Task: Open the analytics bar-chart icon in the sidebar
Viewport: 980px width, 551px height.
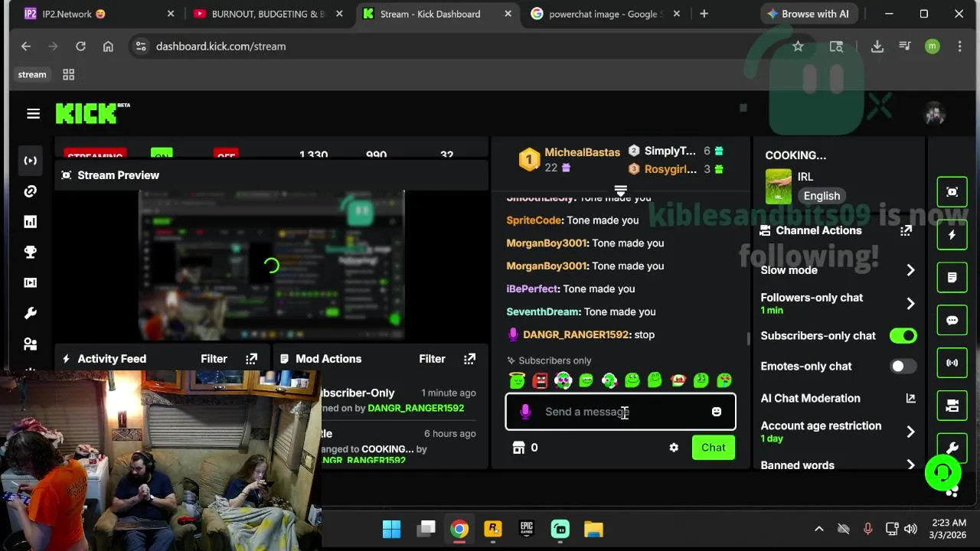Action: point(31,222)
